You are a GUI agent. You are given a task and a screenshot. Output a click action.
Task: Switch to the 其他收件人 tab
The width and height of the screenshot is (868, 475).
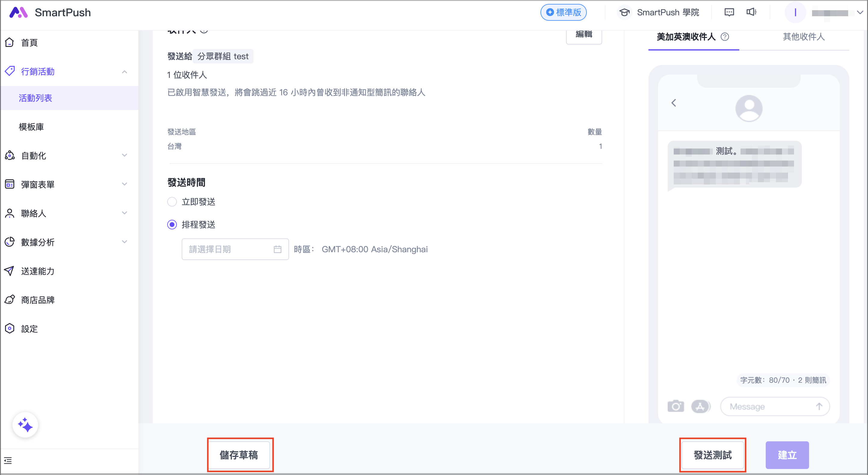[804, 37]
